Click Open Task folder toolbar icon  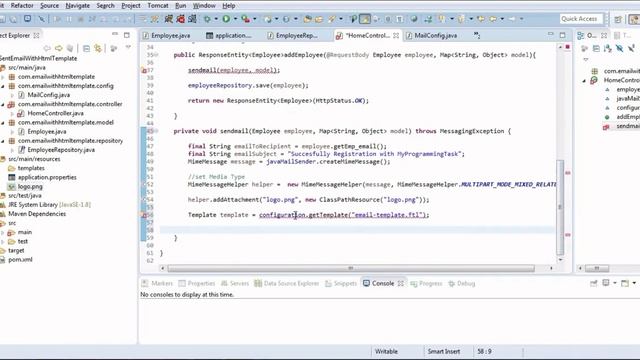pyautogui.click(x=319, y=19)
